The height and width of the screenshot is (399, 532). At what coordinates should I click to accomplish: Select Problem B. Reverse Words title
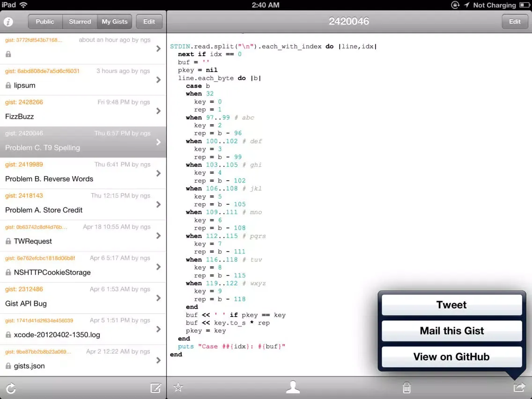[49, 179]
